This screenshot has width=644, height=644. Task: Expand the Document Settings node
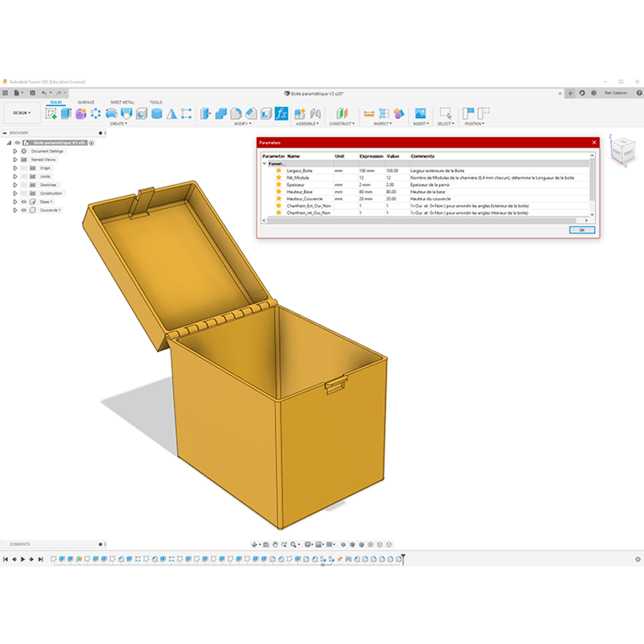[15, 151]
